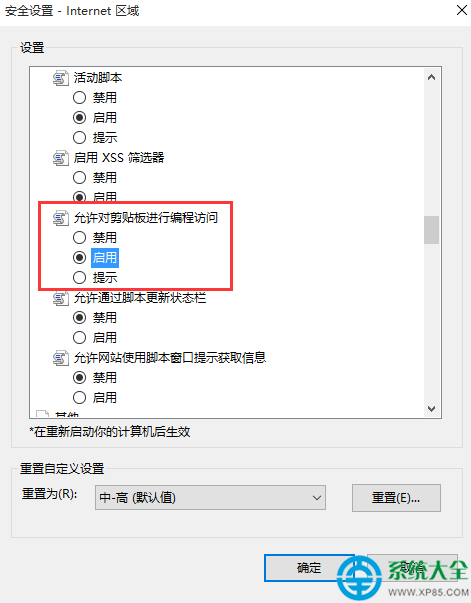Click the 确定 button
Screen dimensions: 471x603
[x=309, y=568]
